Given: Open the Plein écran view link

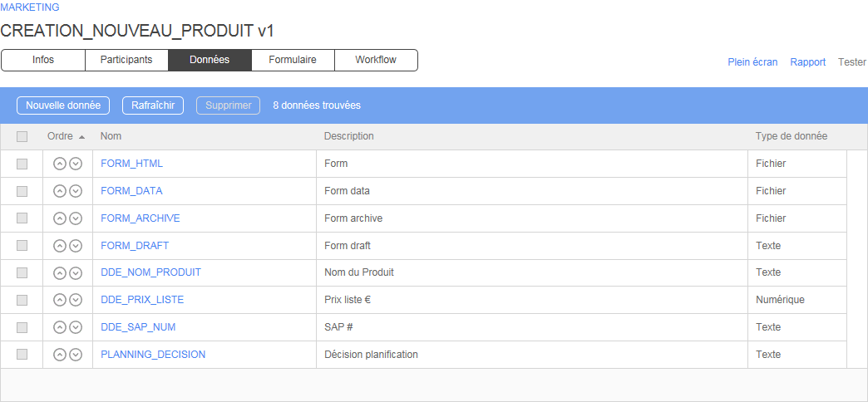Looking at the screenshot, I should [752, 62].
